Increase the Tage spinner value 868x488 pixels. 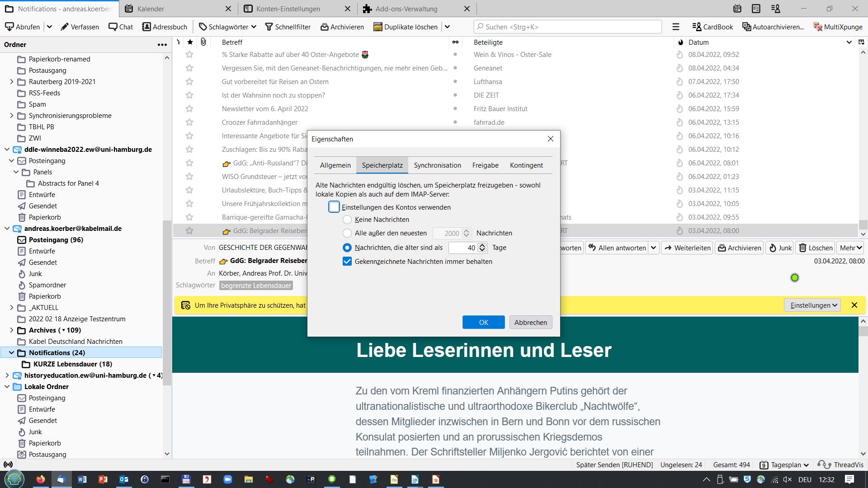tap(482, 245)
